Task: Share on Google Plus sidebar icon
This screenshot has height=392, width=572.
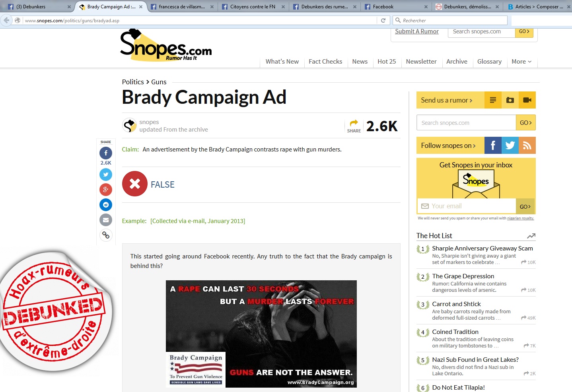Action: (106, 190)
